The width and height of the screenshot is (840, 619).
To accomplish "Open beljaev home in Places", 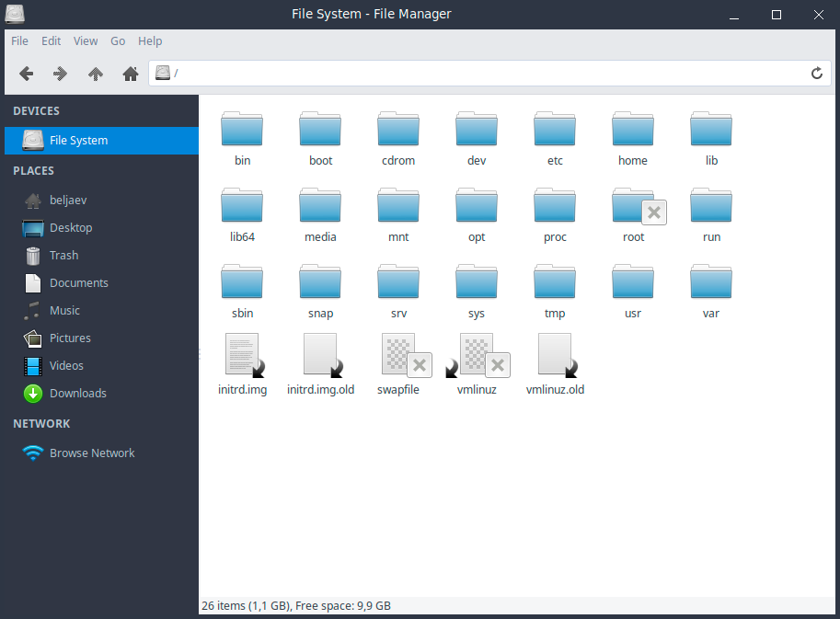I will (x=102, y=201).
